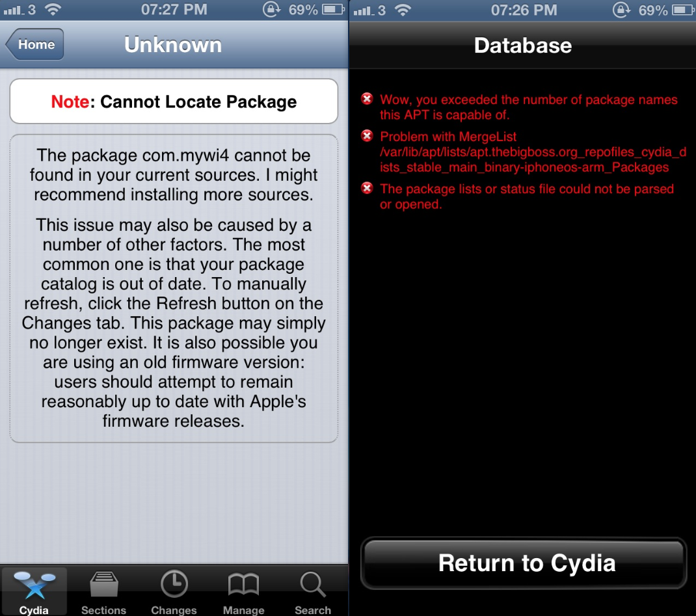Screen dimensions: 696x616
Task: Tap the Unknown page title
Action: [x=173, y=45]
